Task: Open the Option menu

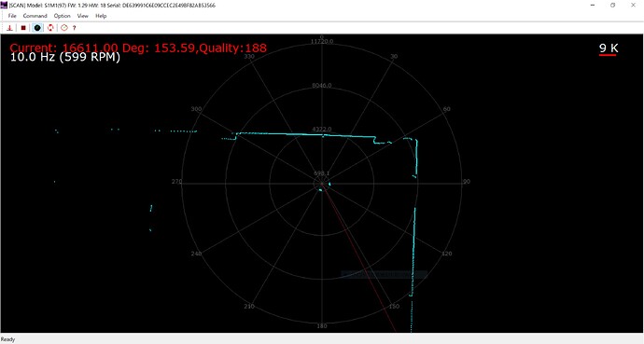Action: click(62, 16)
